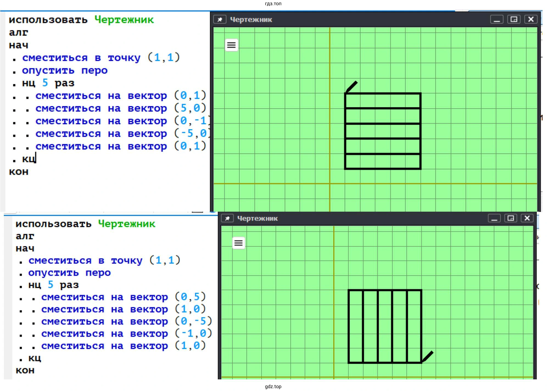Click 'нач' keyword in lower code editor
The image size is (547, 392).
[25, 248]
